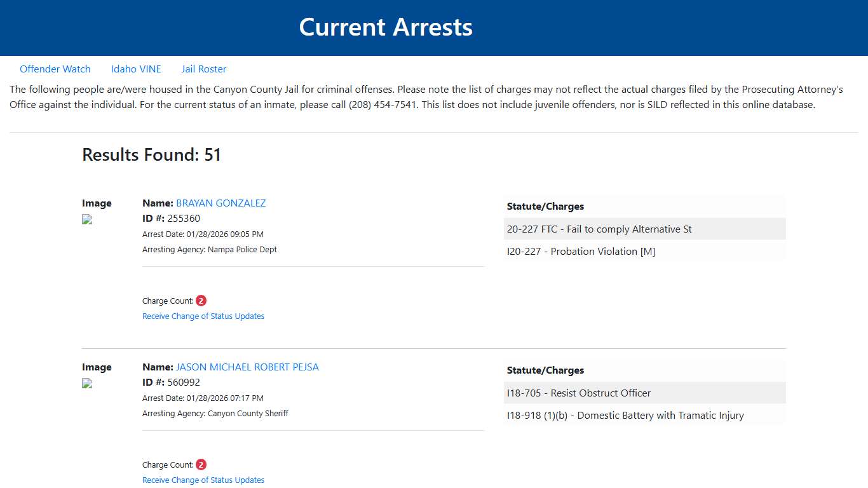The width and height of the screenshot is (868, 488).
Task: Select the I18-918 Domestic Battery charge
Action: pos(625,415)
